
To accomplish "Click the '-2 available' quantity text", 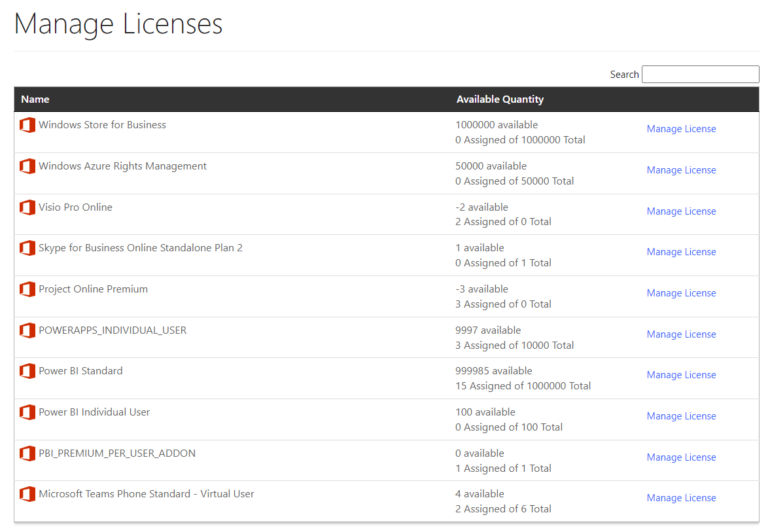I will (x=481, y=207).
